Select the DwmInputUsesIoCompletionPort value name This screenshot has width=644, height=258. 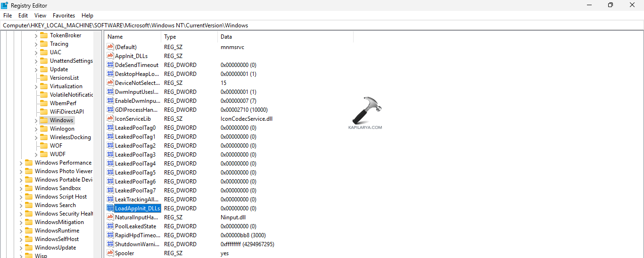click(137, 92)
